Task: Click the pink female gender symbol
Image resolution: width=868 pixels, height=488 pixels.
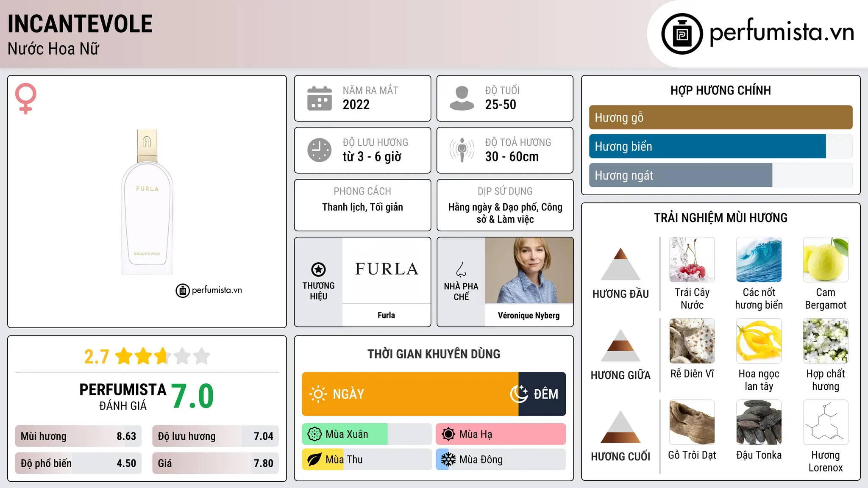Action: coord(26,98)
